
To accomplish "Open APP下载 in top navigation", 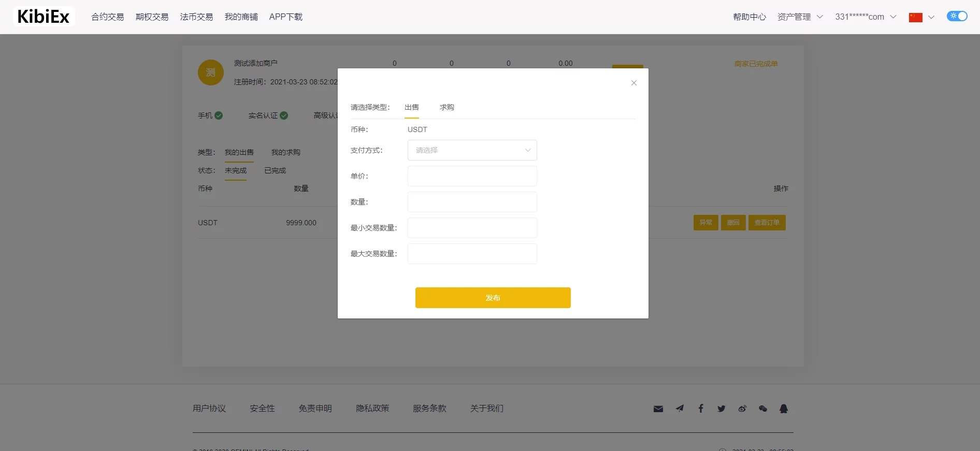I will (286, 17).
